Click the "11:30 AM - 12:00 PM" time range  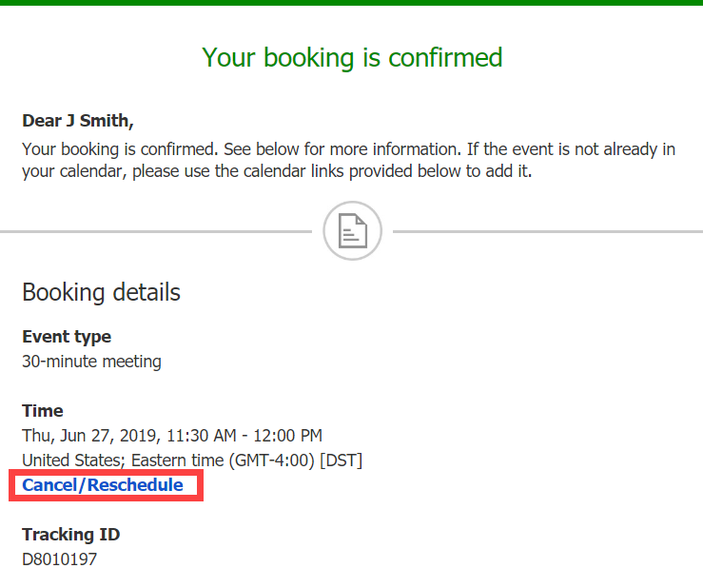(x=244, y=436)
